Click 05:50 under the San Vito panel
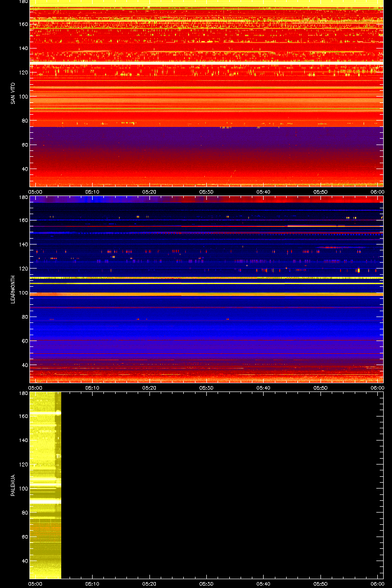 point(320,192)
